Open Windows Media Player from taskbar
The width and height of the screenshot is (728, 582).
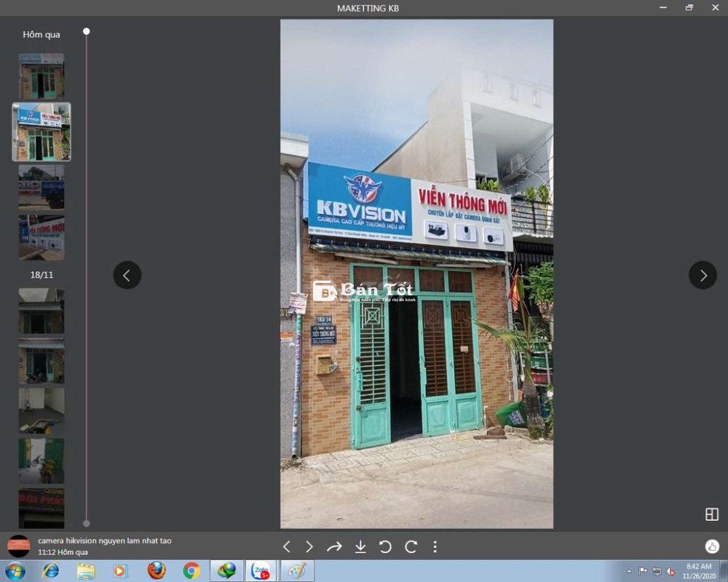coord(120,571)
